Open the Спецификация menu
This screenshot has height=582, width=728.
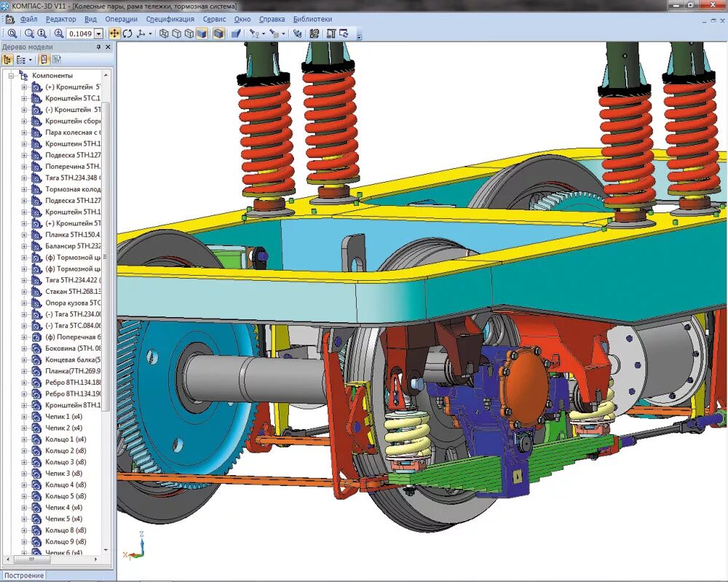[x=170, y=19]
